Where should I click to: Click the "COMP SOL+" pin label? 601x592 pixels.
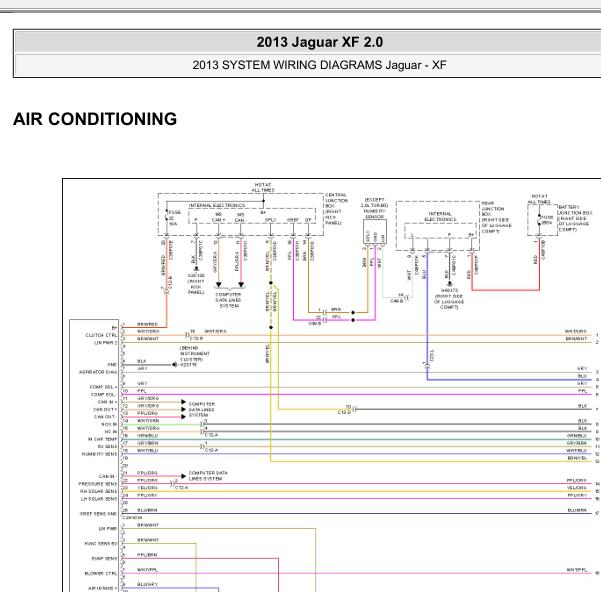tap(103, 387)
